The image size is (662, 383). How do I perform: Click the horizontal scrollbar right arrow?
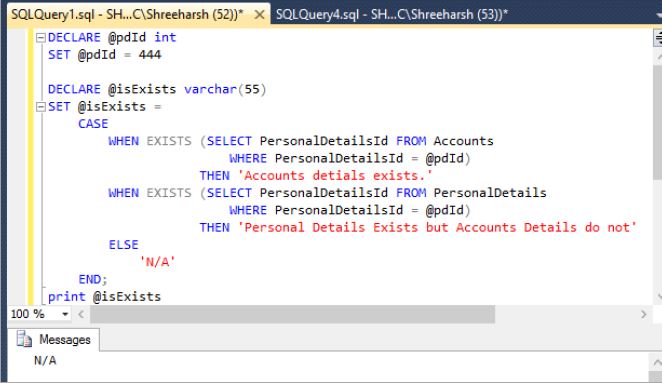tap(643, 314)
